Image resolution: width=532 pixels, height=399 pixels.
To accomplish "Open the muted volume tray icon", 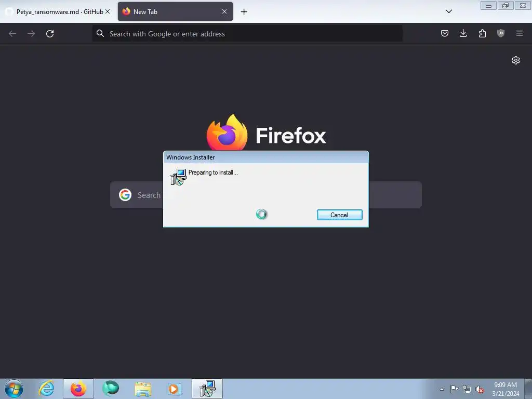I will coord(480,389).
